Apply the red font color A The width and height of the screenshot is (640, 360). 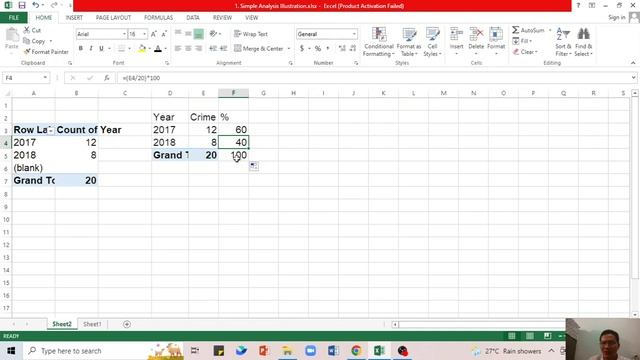click(x=158, y=49)
